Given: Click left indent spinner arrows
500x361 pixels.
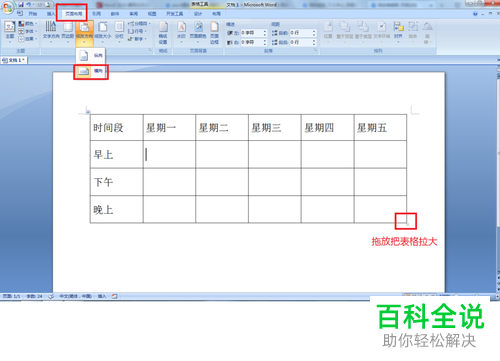Looking at the screenshot, I should (265, 33).
